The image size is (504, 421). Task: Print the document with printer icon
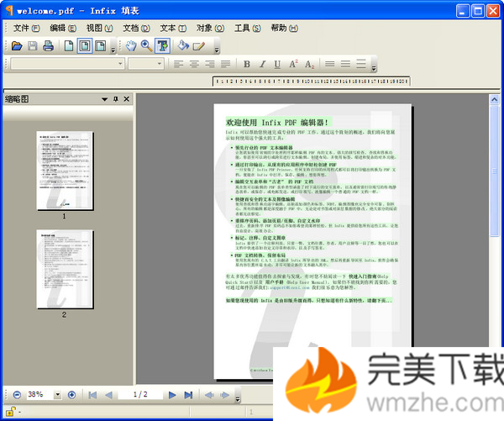(x=48, y=46)
